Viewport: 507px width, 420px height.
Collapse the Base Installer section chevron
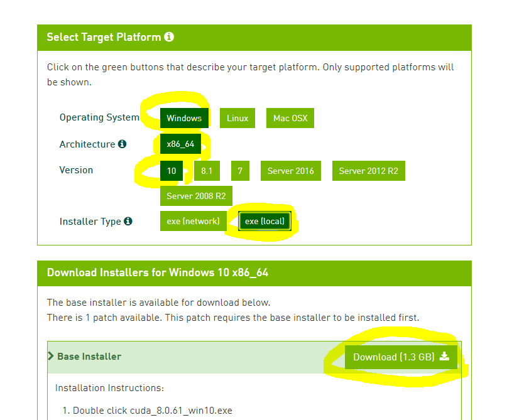coord(50,356)
